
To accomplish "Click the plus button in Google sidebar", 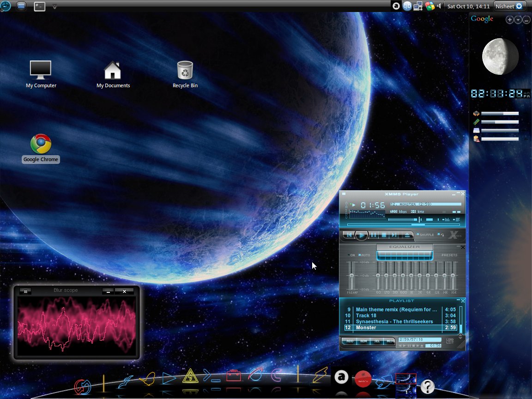I will click(x=510, y=20).
